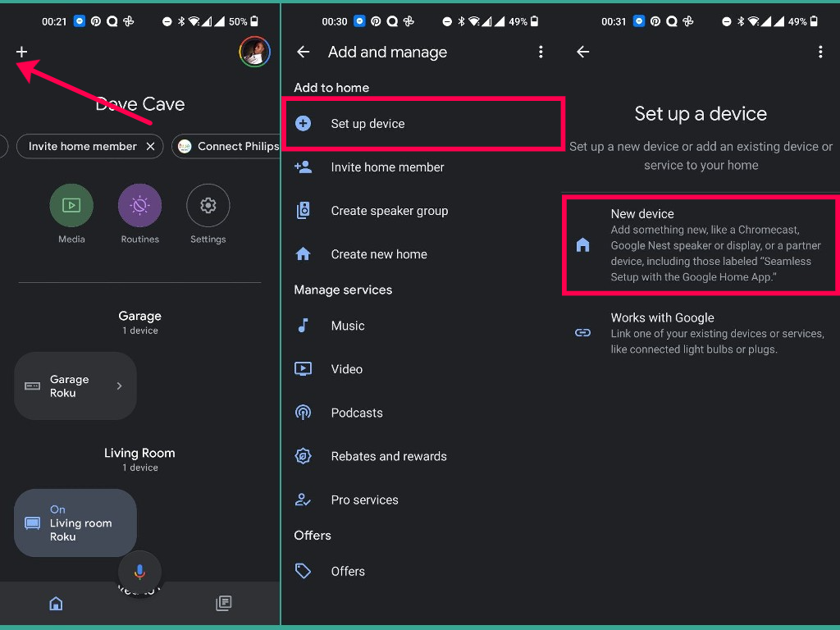This screenshot has width=840, height=630.
Task: Open Pro services
Action: click(421, 500)
